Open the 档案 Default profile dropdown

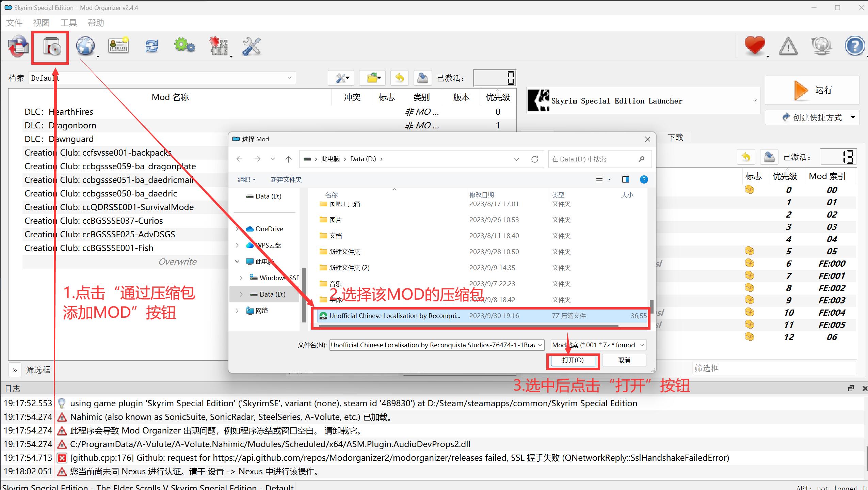tap(289, 78)
